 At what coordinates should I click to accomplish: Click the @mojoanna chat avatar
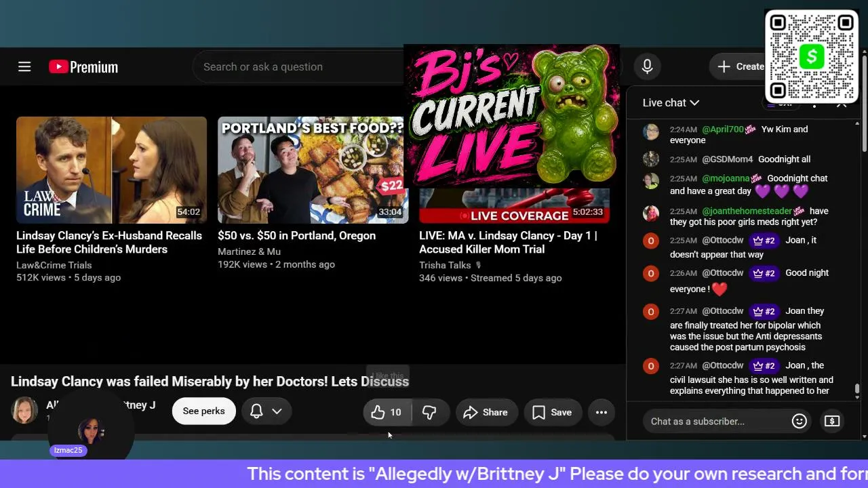coord(651,181)
